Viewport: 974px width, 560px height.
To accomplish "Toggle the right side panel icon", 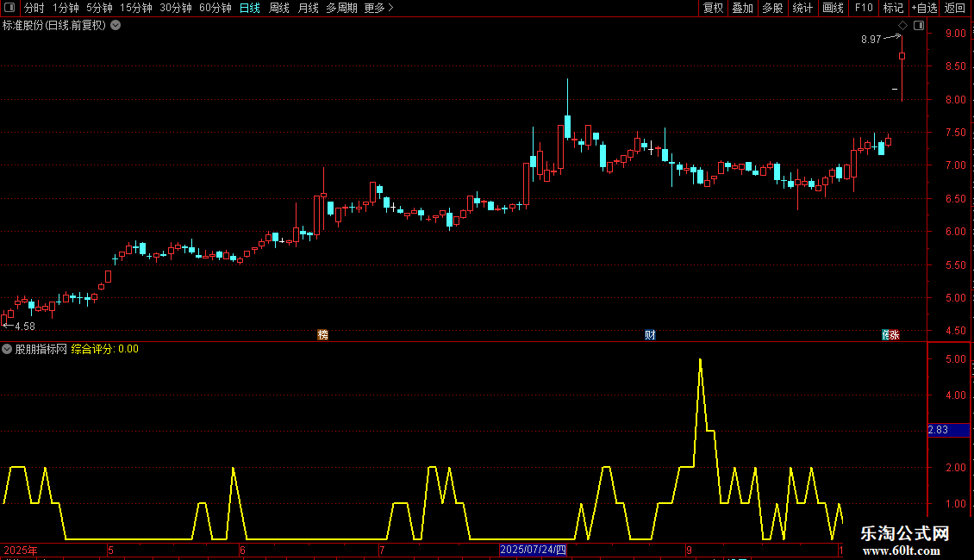I will point(919,26).
